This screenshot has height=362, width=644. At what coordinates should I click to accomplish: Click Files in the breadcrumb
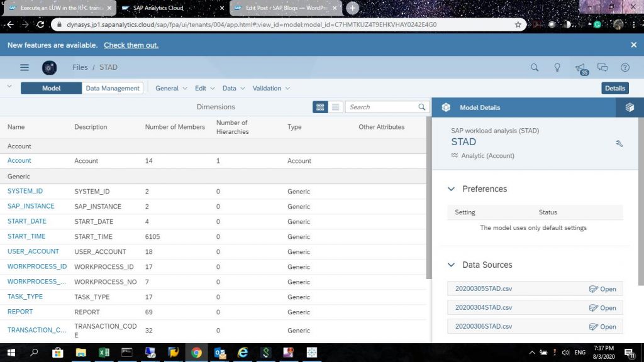click(x=80, y=67)
